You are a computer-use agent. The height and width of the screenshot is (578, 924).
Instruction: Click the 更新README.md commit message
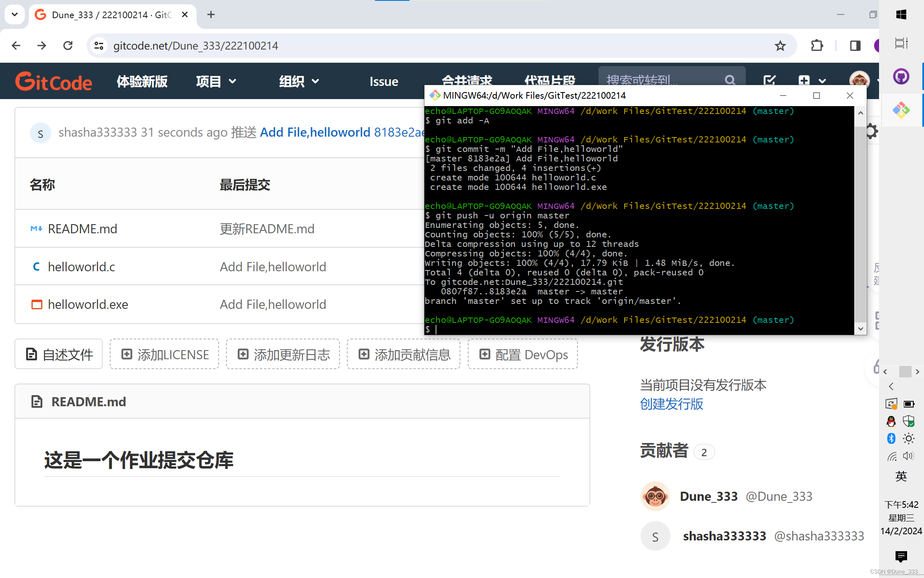(267, 228)
